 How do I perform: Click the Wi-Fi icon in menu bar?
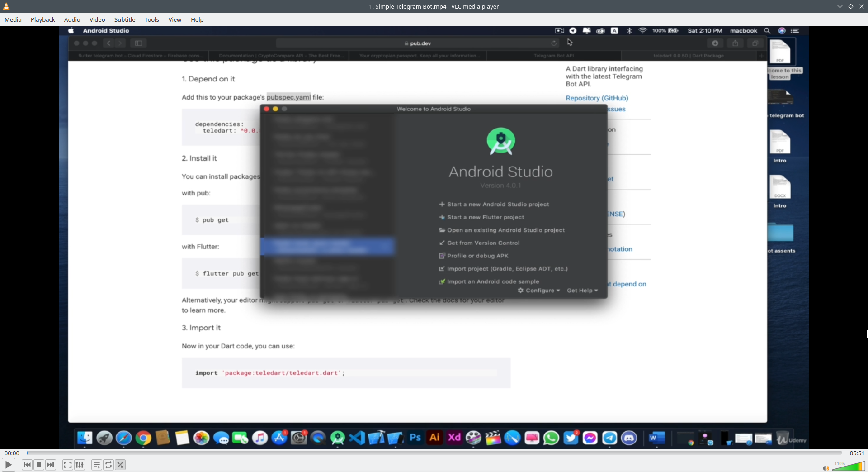click(x=642, y=31)
